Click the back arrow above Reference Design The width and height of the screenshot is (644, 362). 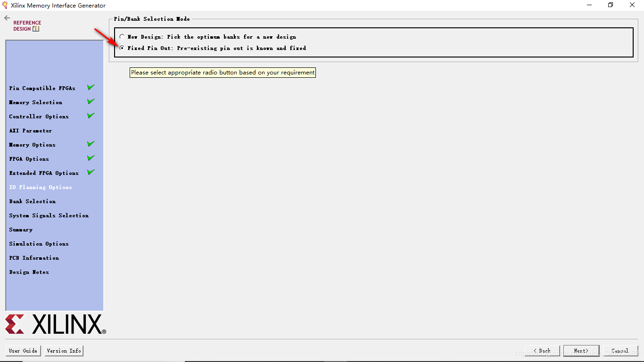7,18
